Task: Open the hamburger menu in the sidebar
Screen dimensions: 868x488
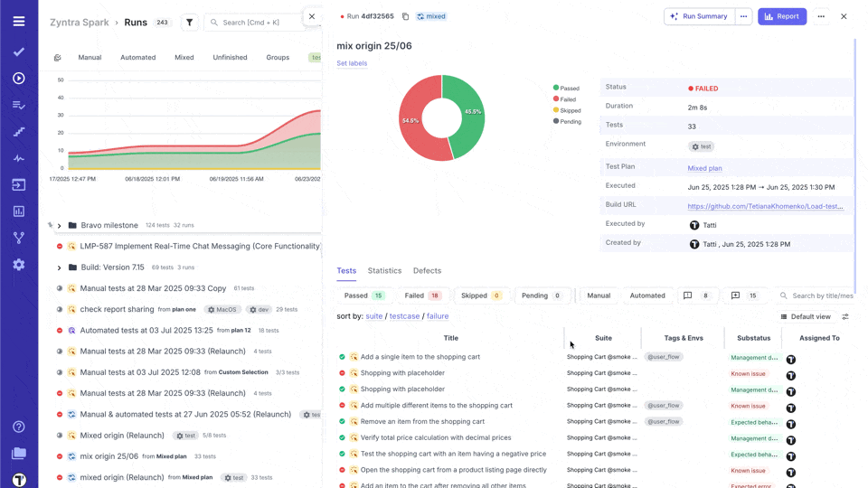Action: [19, 22]
